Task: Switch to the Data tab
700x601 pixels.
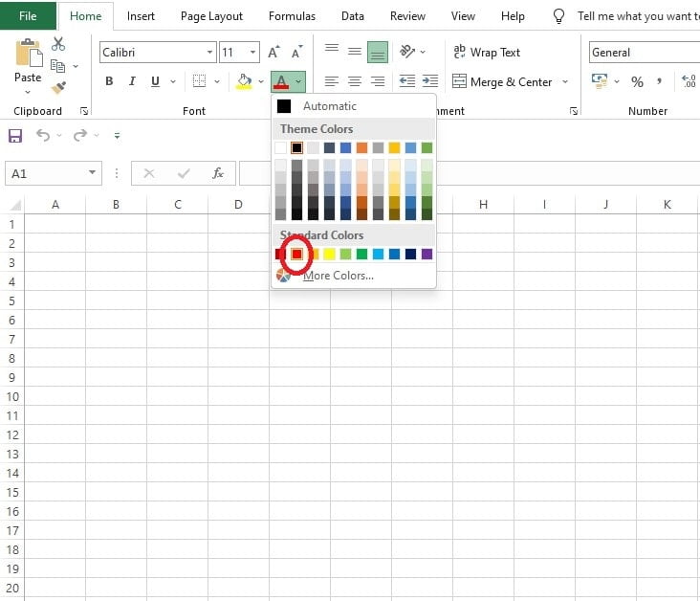Action: (353, 16)
